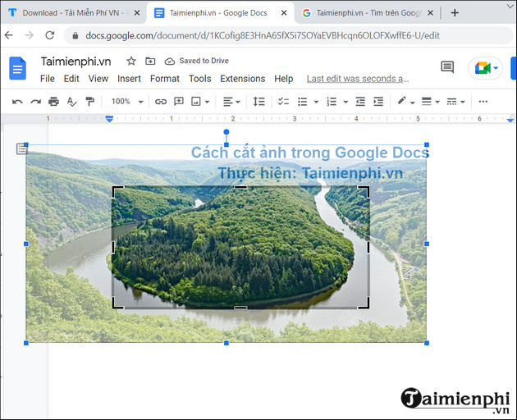517x420 pixels.
Task: Click the bottom crop handle of image
Action: click(240, 308)
